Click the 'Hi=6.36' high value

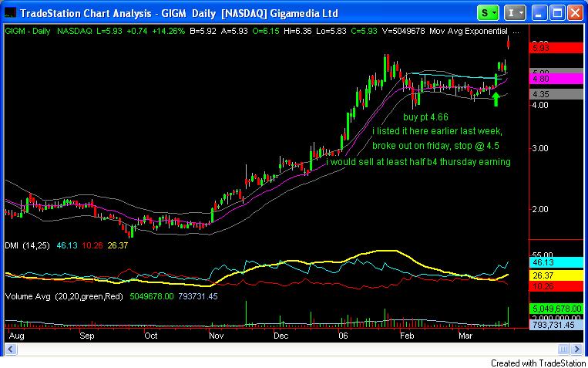click(298, 32)
